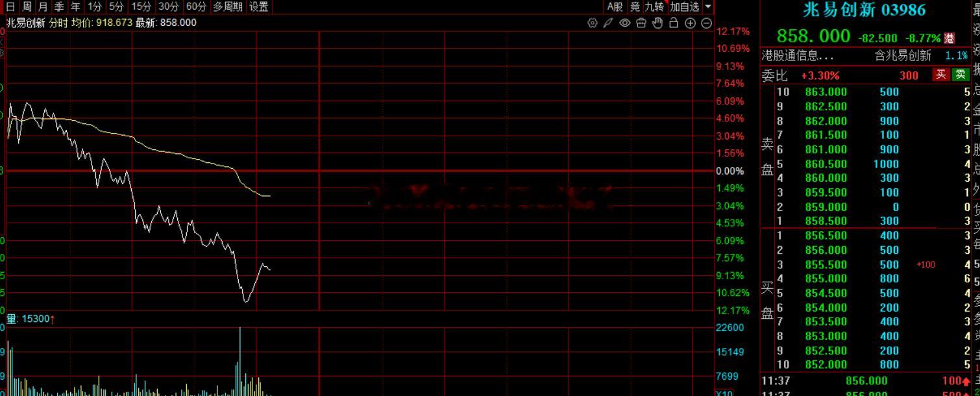Select bid level 4 price 855.000
Screen dimensions: 980x396
pos(826,279)
